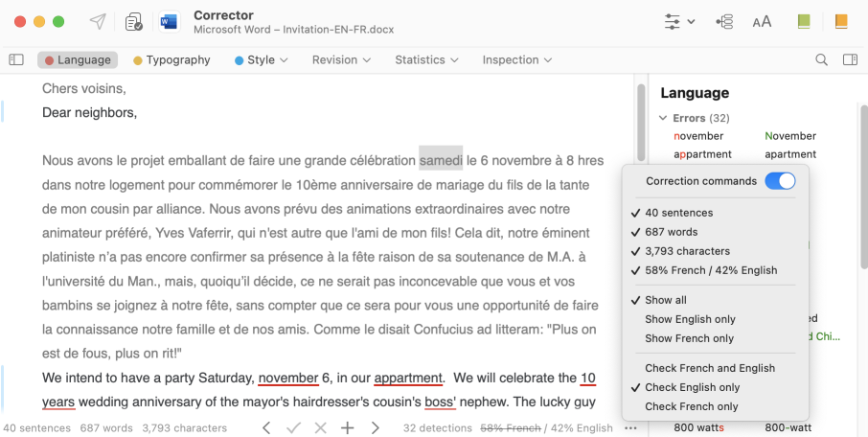The image size is (868, 437).
Task: Click the 800 watts error entry
Action: click(698, 427)
